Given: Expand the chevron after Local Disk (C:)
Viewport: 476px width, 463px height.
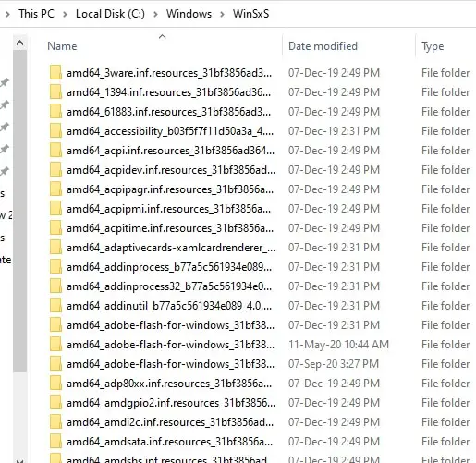Looking at the screenshot, I should [155, 14].
